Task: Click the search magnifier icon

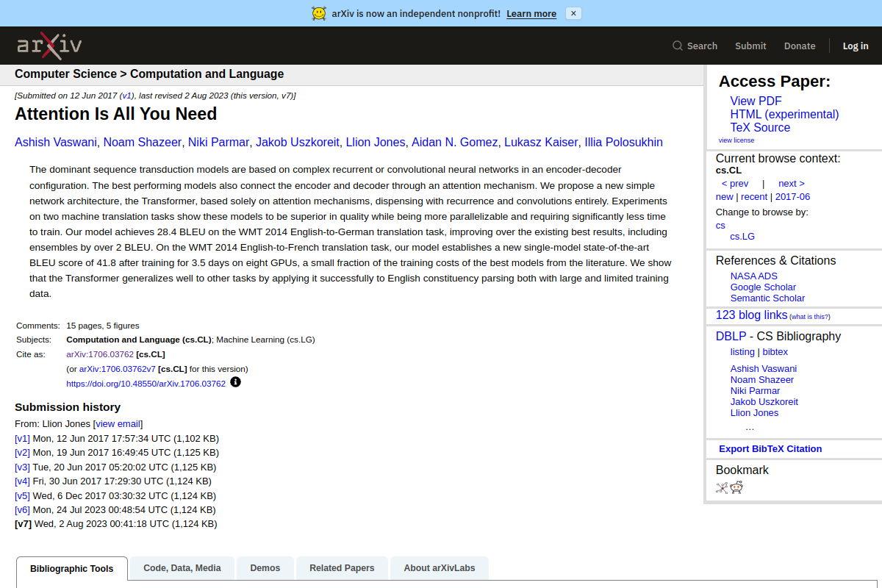Action: click(x=678, y=46)
